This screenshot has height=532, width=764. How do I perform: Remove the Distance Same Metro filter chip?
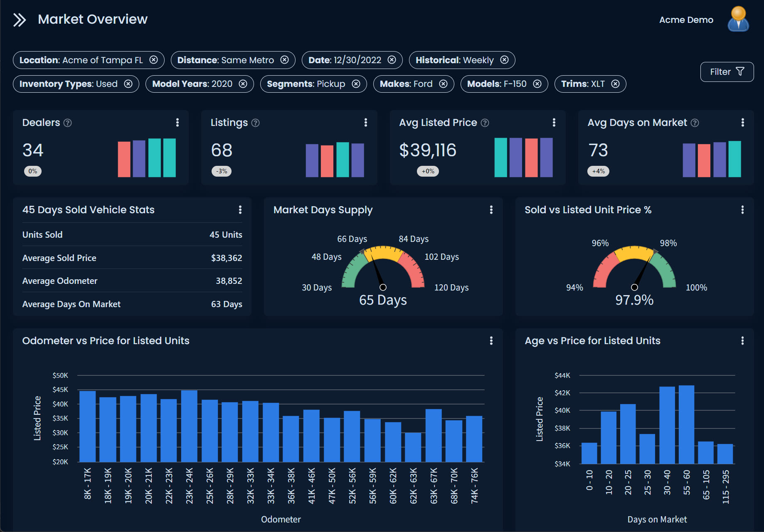[x=284, y=60]
